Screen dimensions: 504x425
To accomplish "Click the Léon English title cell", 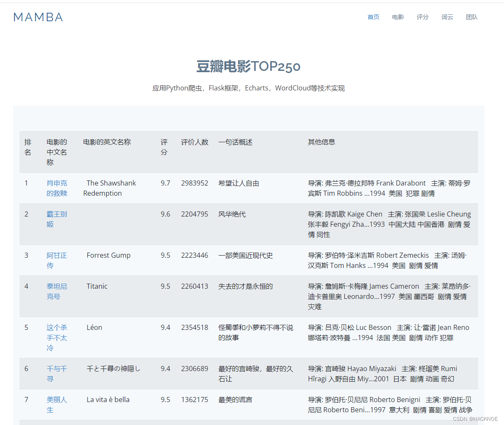I will tap(95, 327).
